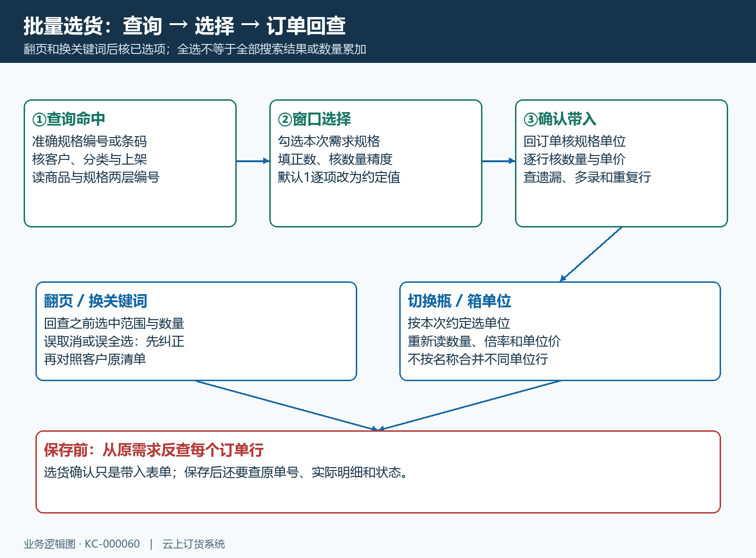This screenshot has width=756, height=558.
Task: Click the line 再对照客户原清单
Action: click(x=95, y=359)
